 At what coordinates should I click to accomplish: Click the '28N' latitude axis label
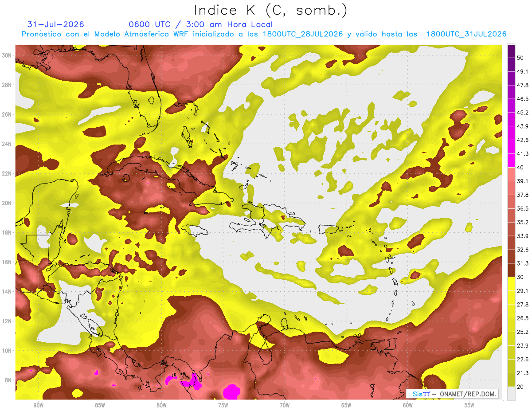click(x=7, y=85)
